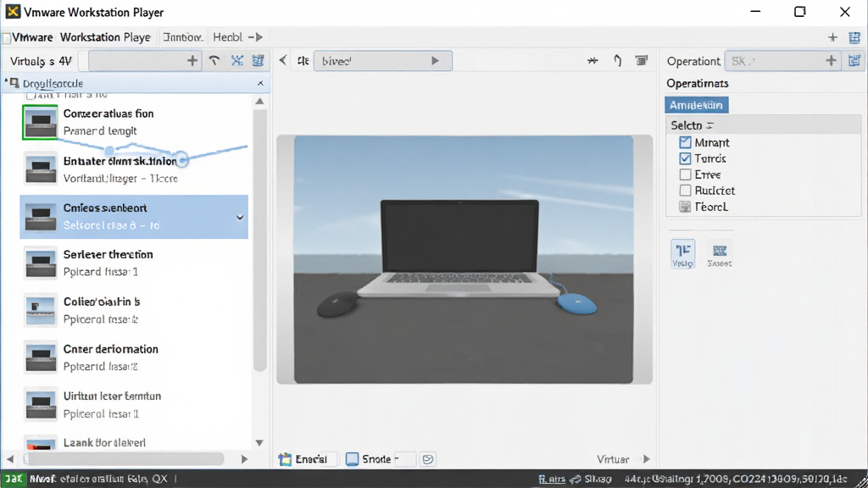Click the list scrollbar up arrow
The image size is (868, 488).
tap(259, 102)
